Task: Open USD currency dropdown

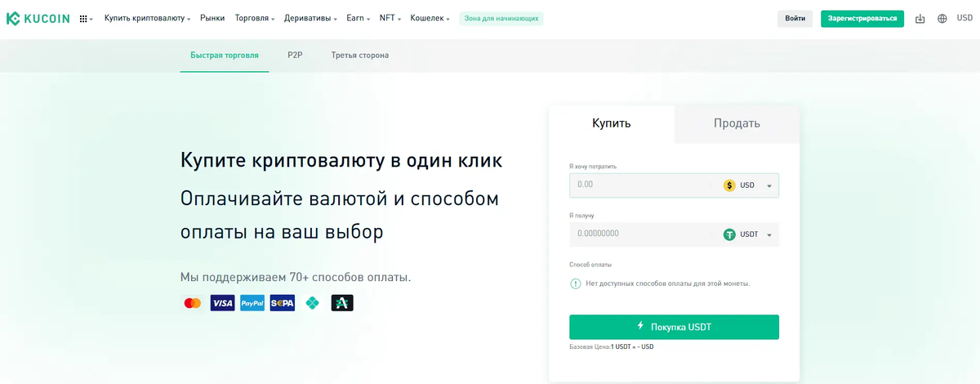Action: tap(747, 185)
